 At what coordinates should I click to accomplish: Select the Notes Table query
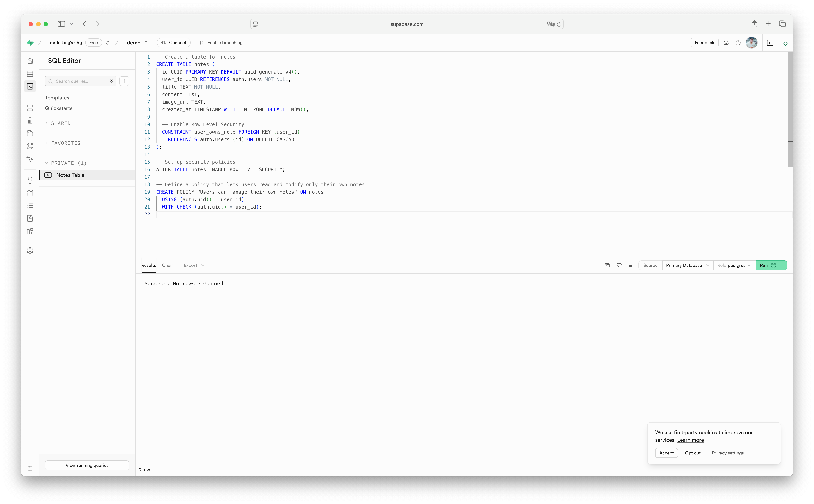87,175
